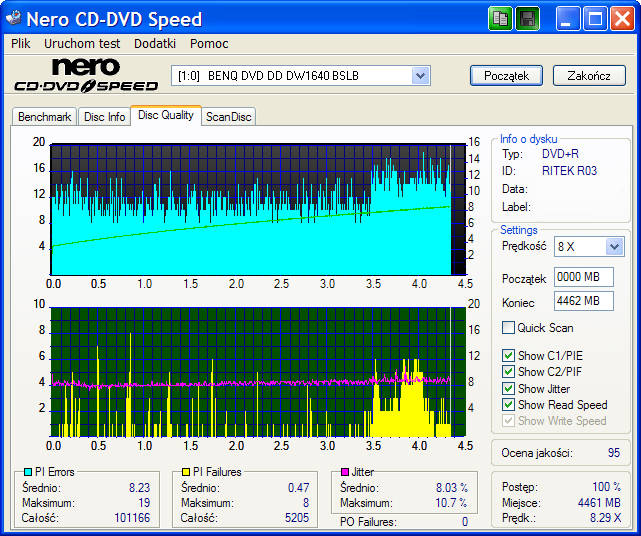Toggle the Show C1/PIE checkbox
Image resolution: width=641 pixels, height=536 pixels.
508,355
